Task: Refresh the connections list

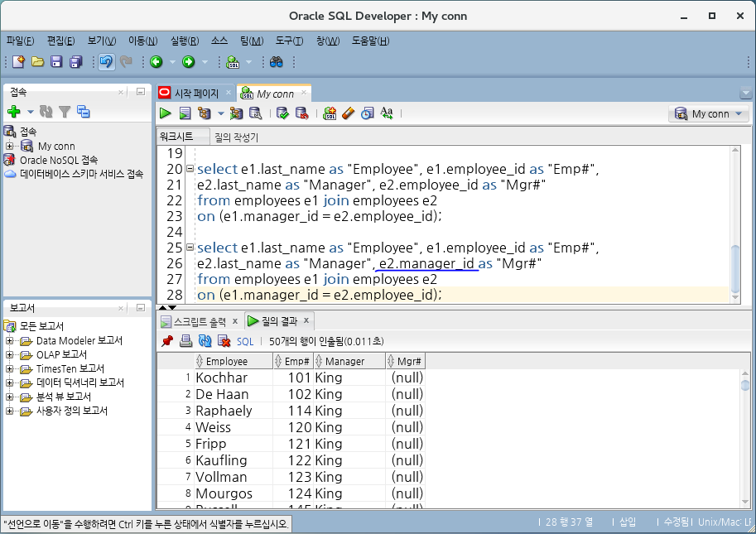Action: pyautogui.click(x=46, y=112)
